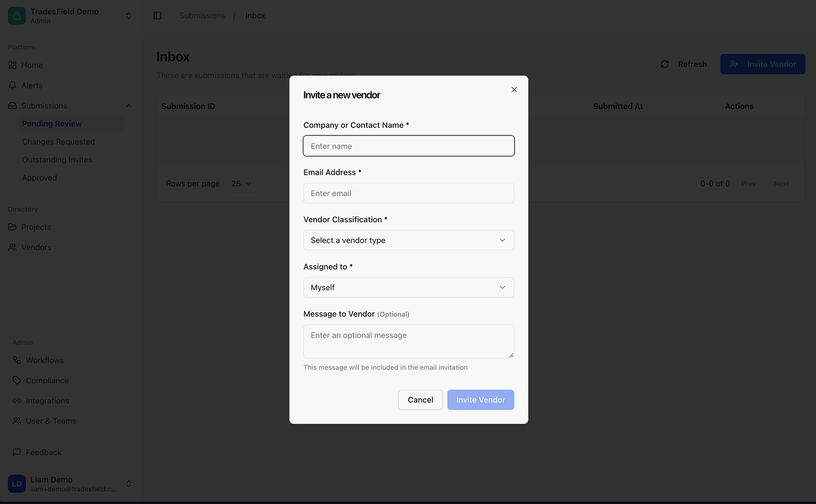The width and height of the screenshot is (816, 504).
Task: Click the Home grid icon
Action: pos(12,65)
